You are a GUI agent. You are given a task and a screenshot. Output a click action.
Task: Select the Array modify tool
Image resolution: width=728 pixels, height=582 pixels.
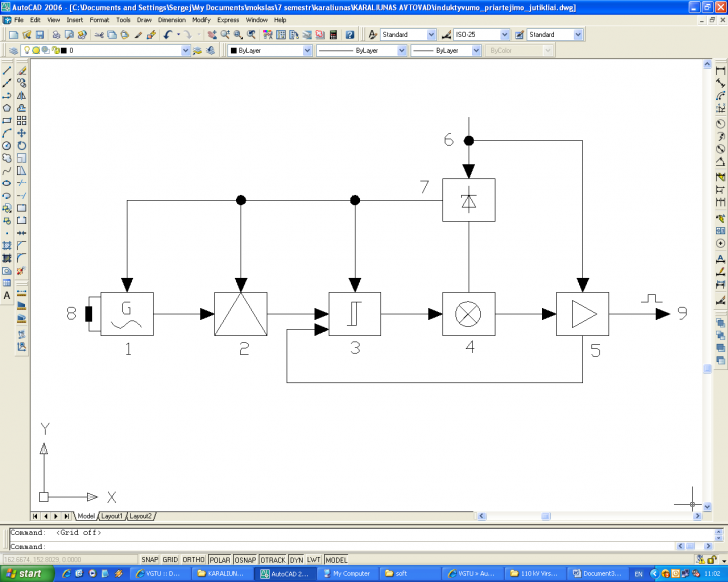coord(21,121)
